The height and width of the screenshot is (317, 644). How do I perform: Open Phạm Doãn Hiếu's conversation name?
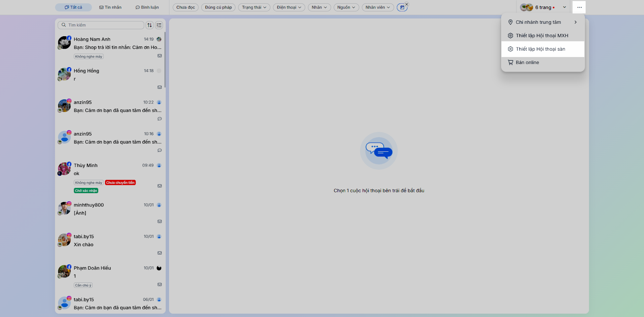pos(92,268)
